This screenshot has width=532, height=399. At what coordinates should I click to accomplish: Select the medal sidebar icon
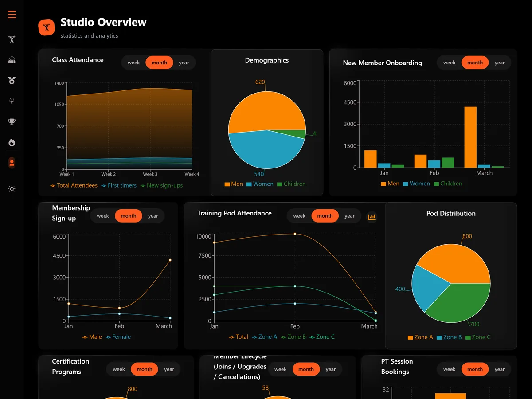(x=12, y=80)
